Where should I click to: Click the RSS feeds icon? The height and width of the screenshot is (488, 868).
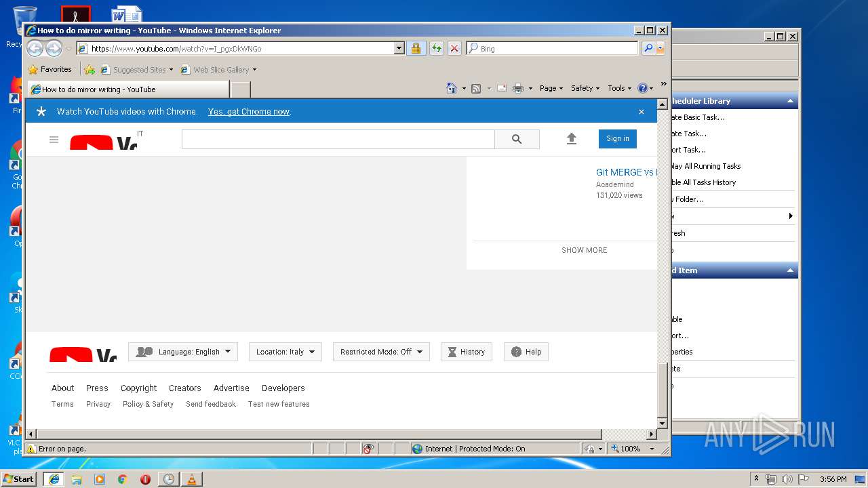click(476, 88)
